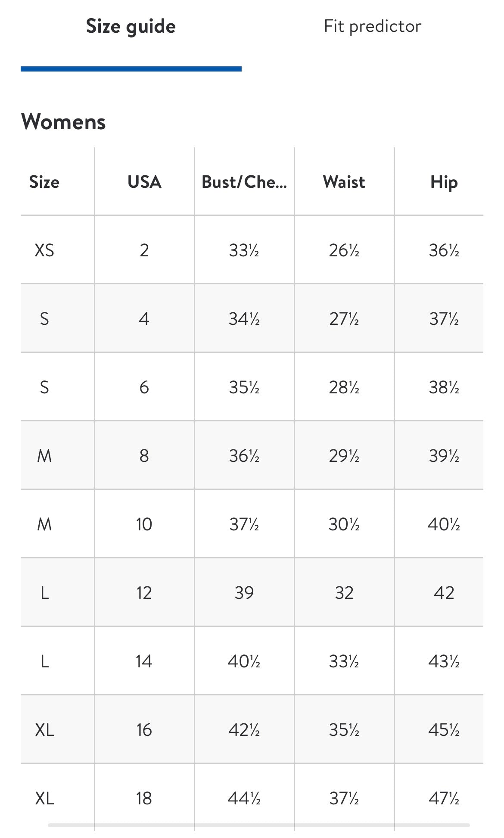Click the Womens section heading
This screenshot has height=838, width=504.
63,121
